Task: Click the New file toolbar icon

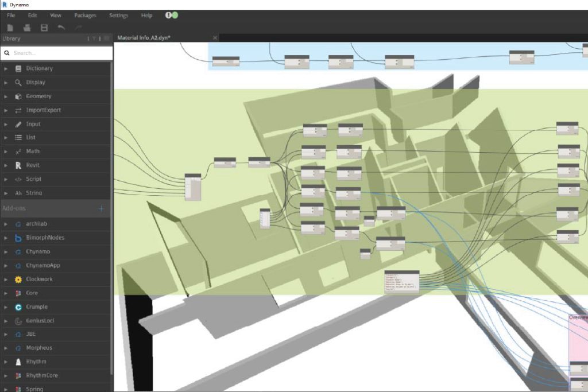Action: [10, 27]
